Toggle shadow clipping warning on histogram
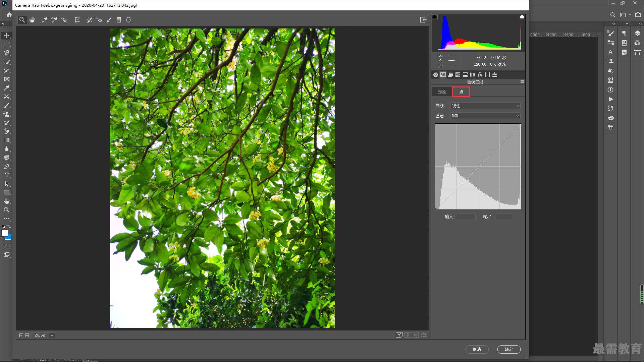The image size is (644, 362). point(435,17)
